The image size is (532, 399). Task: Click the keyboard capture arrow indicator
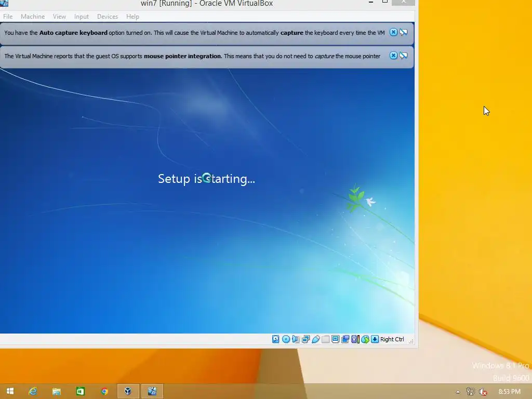click(x=375, y=339)
